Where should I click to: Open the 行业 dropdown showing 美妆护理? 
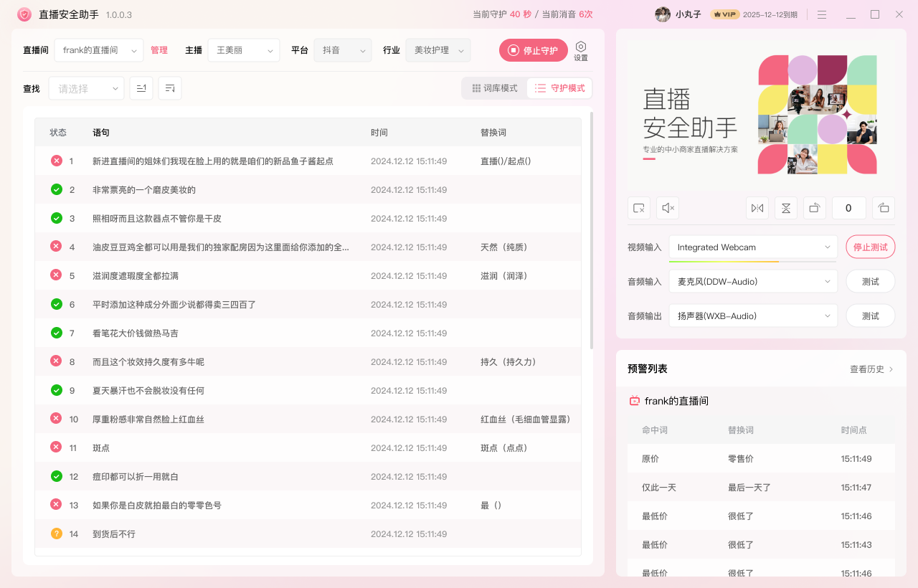(x=438, y=50)
